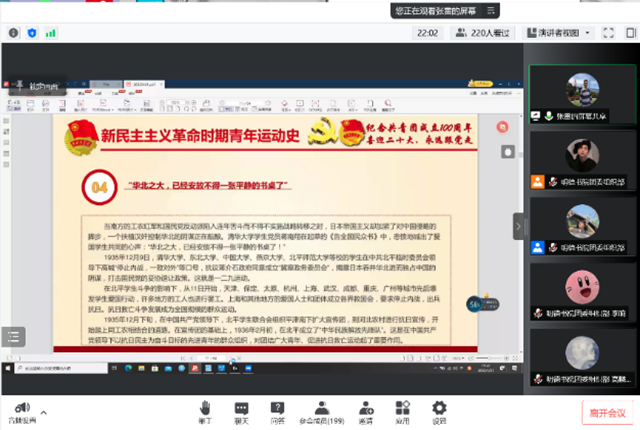Viewport: 640px width, 430px height.
Task: Toggle the audio mute speaker button
Action: point(19,409)
